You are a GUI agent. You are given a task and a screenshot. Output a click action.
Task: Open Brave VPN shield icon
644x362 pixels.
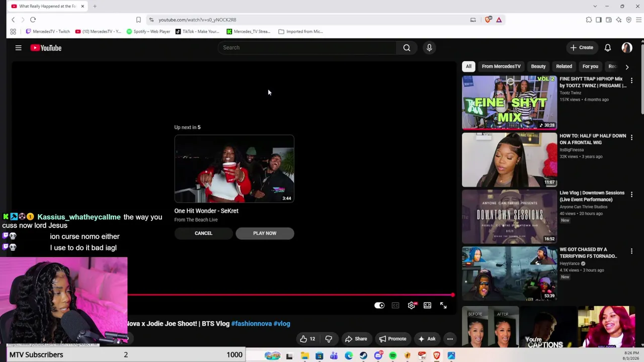pyautogui.click(x=629, y=20)
